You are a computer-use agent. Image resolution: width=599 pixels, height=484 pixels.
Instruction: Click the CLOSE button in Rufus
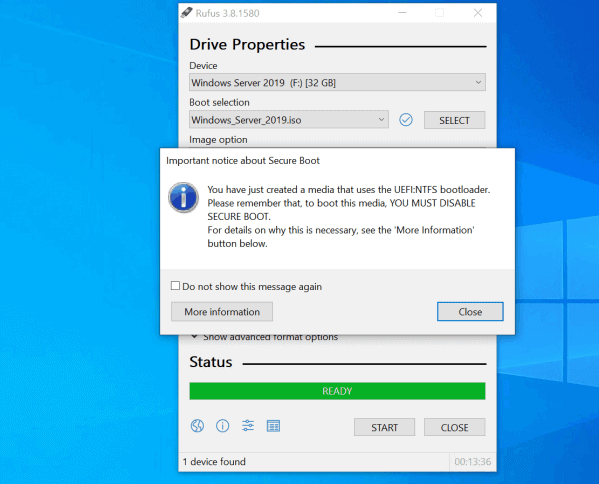(x=455, y=427)
